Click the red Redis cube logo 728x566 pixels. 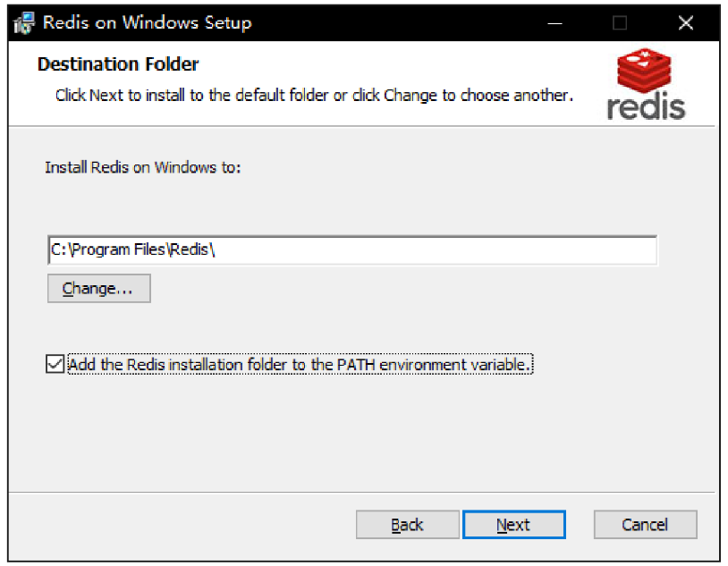pos(645,72)
